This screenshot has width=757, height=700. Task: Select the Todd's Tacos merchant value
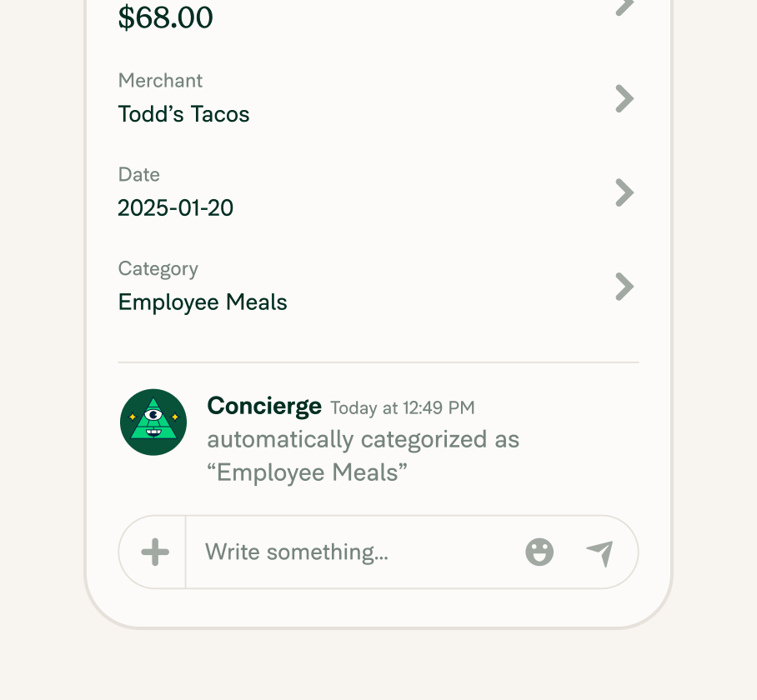point(184,114)
